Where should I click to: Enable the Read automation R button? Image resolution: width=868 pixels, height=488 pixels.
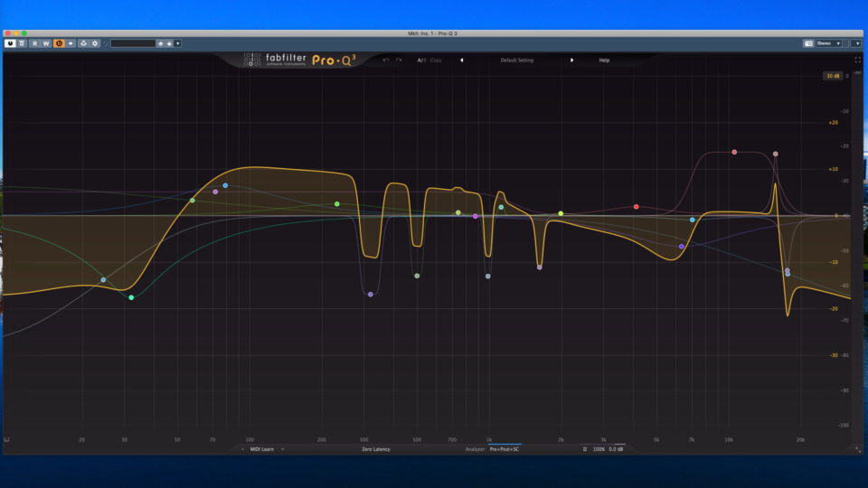point(34,43)
